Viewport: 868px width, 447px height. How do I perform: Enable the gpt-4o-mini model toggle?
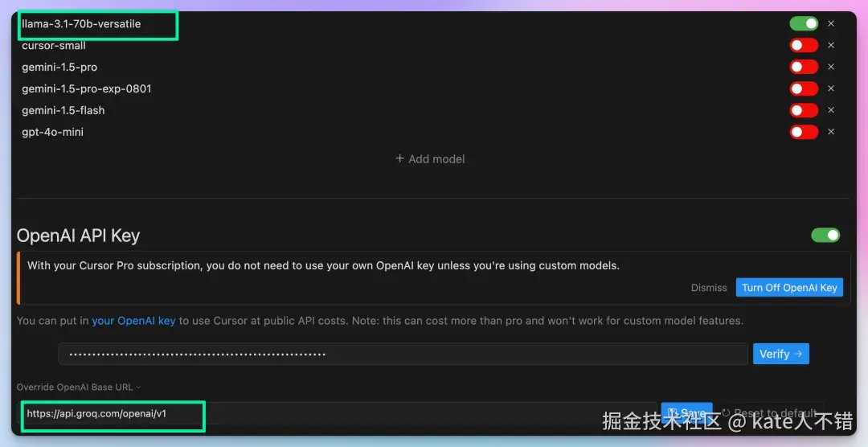tap(804, 132)
